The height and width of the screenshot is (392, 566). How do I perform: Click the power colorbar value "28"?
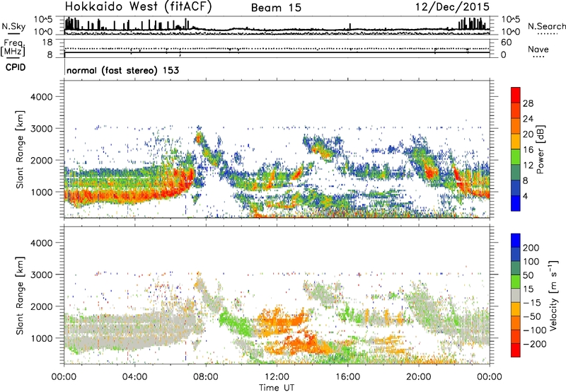(x=528, y=103)
